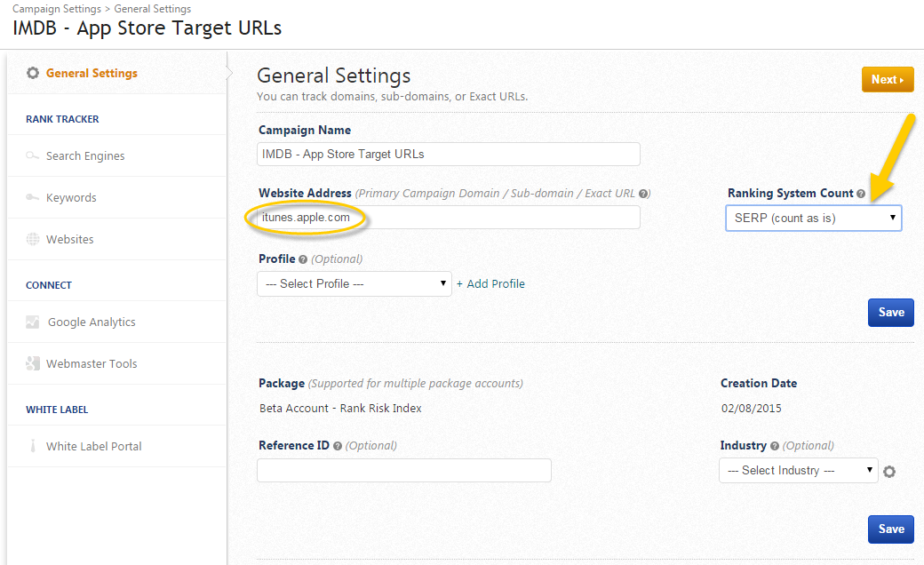Click the Reference ID input field
This screenshot has height=565, width=924.
(403, 471)
